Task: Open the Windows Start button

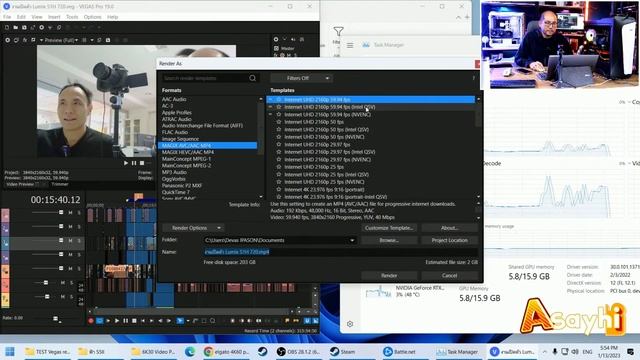Action: 10,351
